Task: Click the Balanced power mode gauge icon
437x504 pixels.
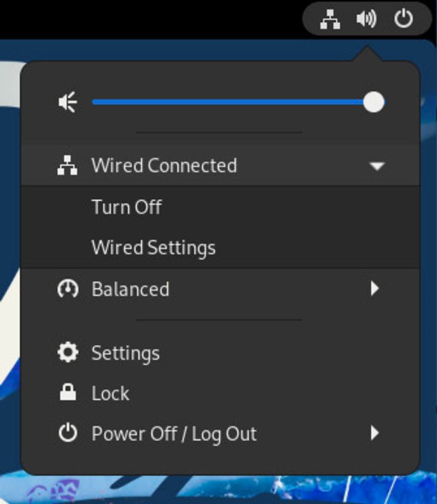Action: (x=67, y=289)
